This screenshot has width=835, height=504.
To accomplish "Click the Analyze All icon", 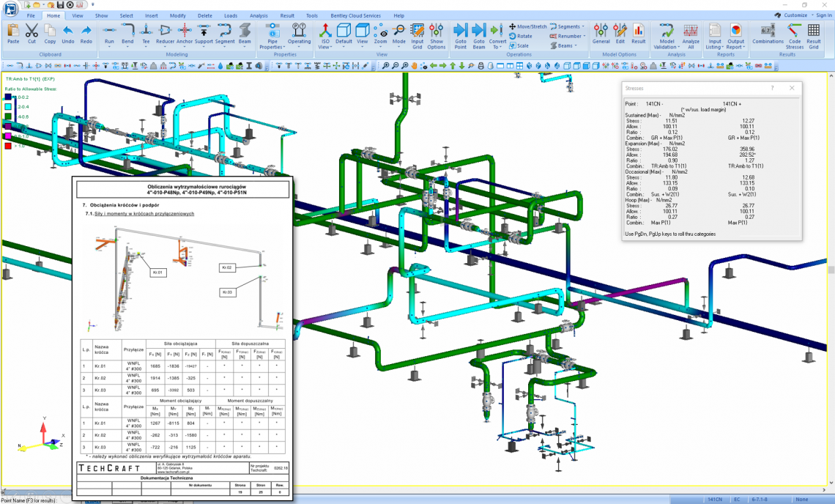I will pos(691,33).
